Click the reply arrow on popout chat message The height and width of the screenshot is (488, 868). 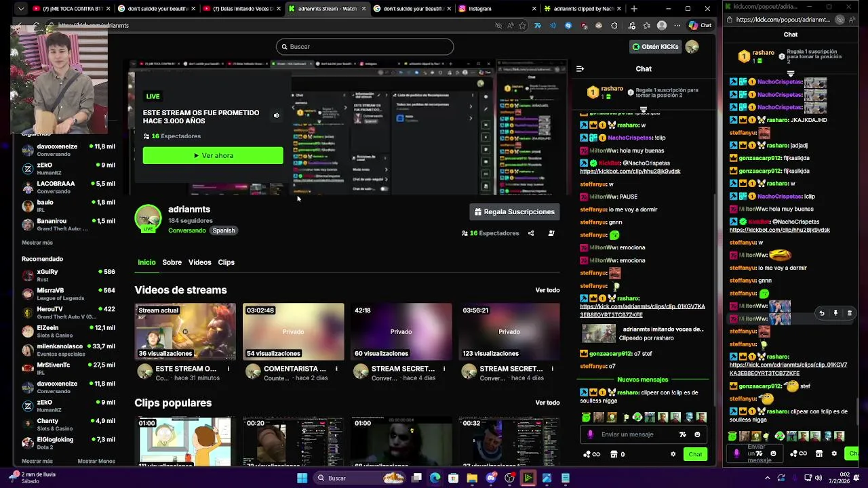822,313
